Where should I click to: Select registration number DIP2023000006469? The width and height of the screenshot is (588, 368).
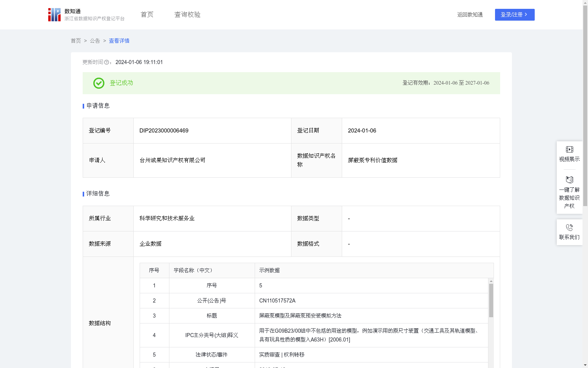click(164, 131)
